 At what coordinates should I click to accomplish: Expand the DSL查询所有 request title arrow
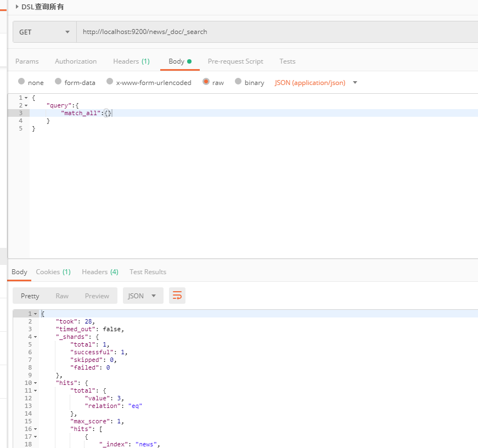17,7
